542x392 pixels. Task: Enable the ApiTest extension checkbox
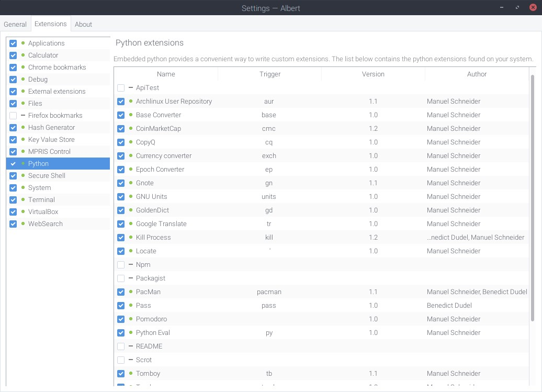point(121,87)
